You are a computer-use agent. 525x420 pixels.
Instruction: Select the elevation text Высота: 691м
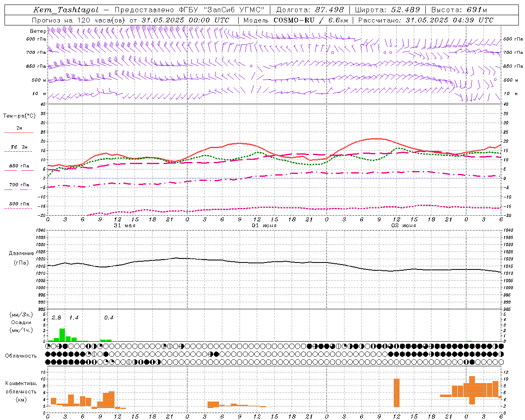459,10
